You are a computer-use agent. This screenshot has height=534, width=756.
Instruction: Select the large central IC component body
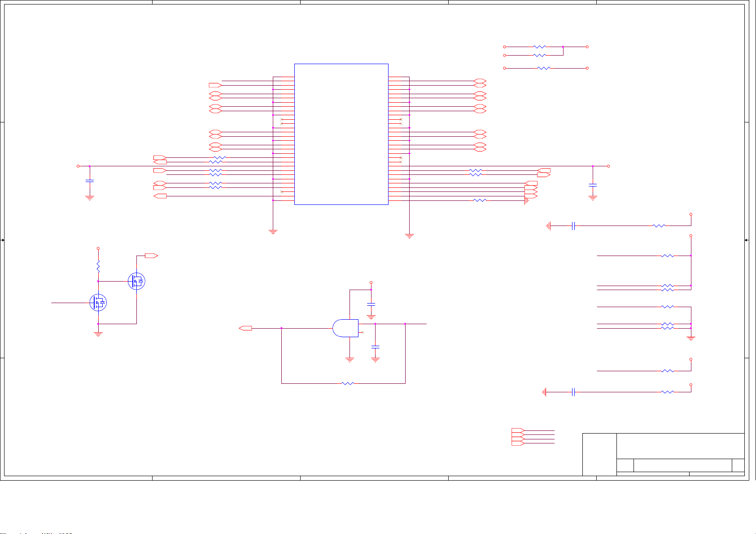[x=341, y=134]
